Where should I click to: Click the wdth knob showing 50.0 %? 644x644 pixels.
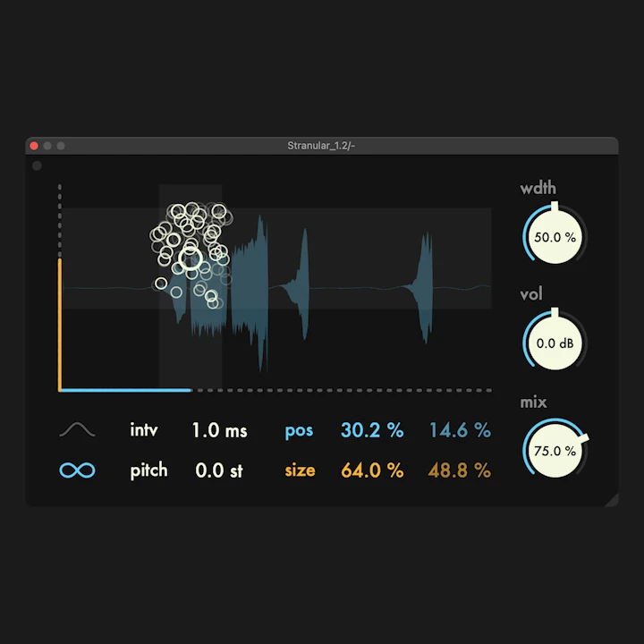555,238
